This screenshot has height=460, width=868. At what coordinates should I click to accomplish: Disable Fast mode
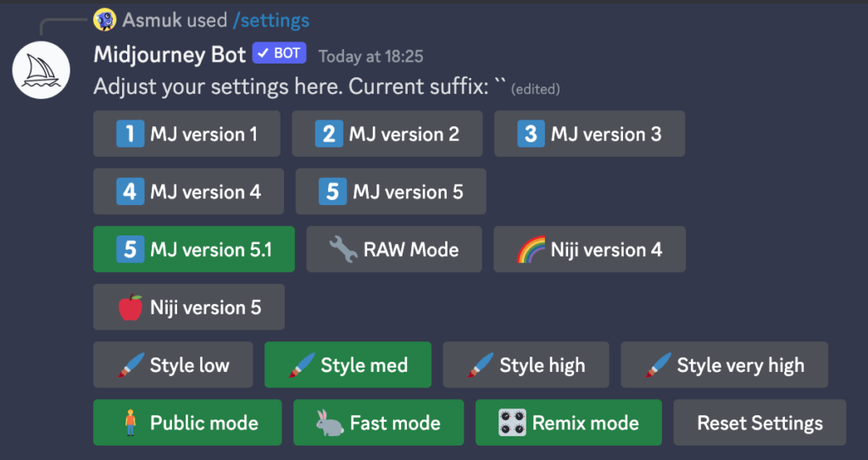pyautogui.click(x=378, y=423)
